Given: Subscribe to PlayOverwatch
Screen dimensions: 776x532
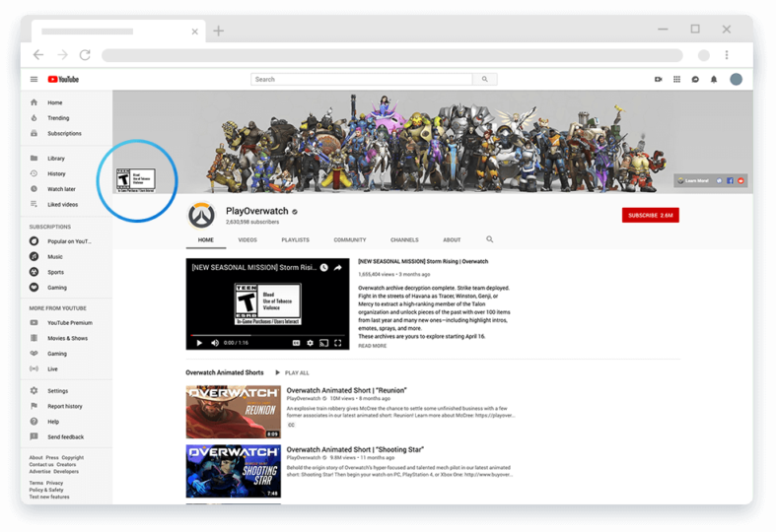Looking at the screenshot, I should (x=651, y=215).
